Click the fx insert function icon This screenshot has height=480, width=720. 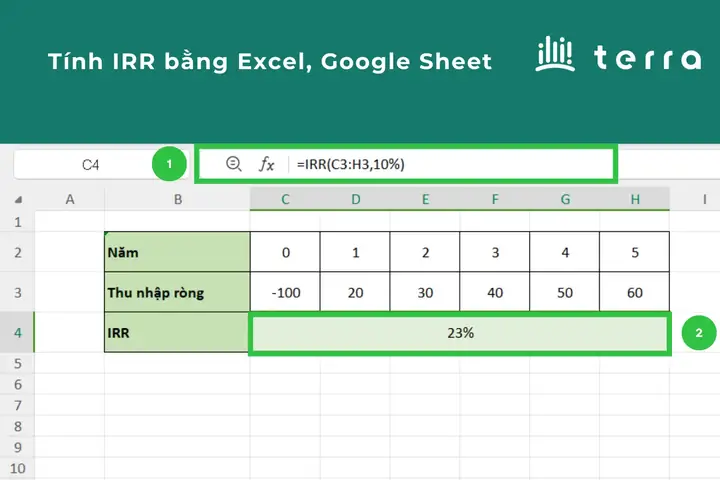pyautogui.click(x=267, y=164)
